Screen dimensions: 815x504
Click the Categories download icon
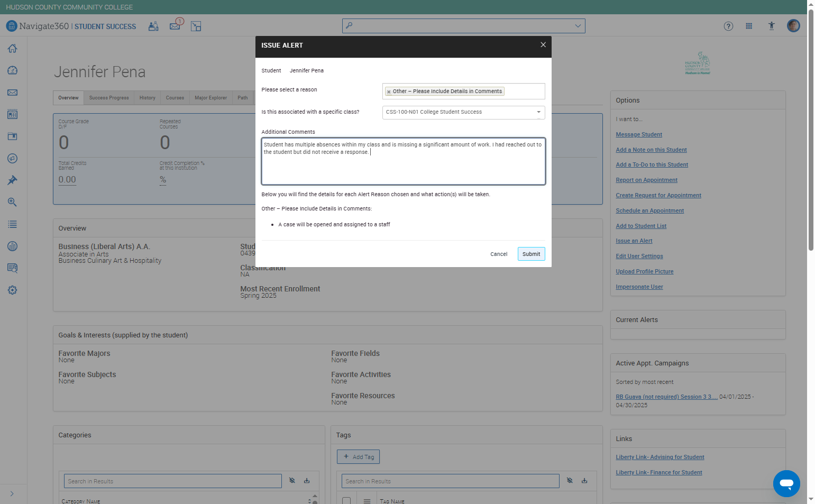click(307, 481)
